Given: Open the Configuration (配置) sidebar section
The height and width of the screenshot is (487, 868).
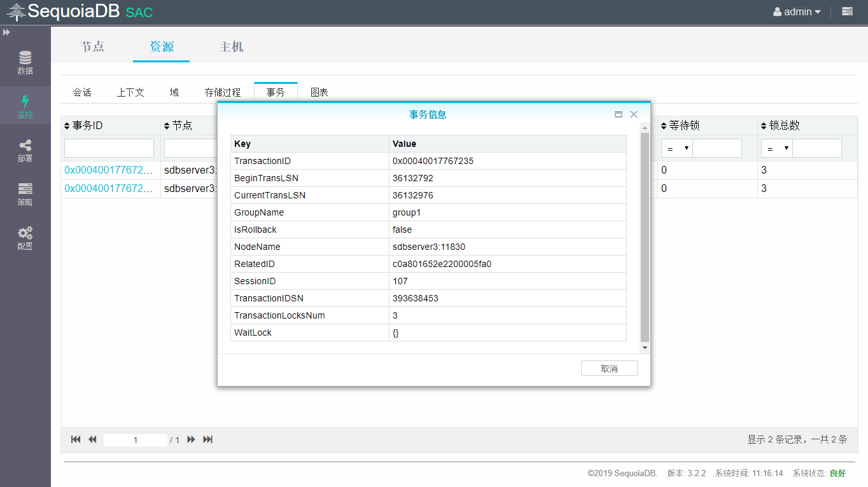Looking at the screenshot, I should [25, 238].
